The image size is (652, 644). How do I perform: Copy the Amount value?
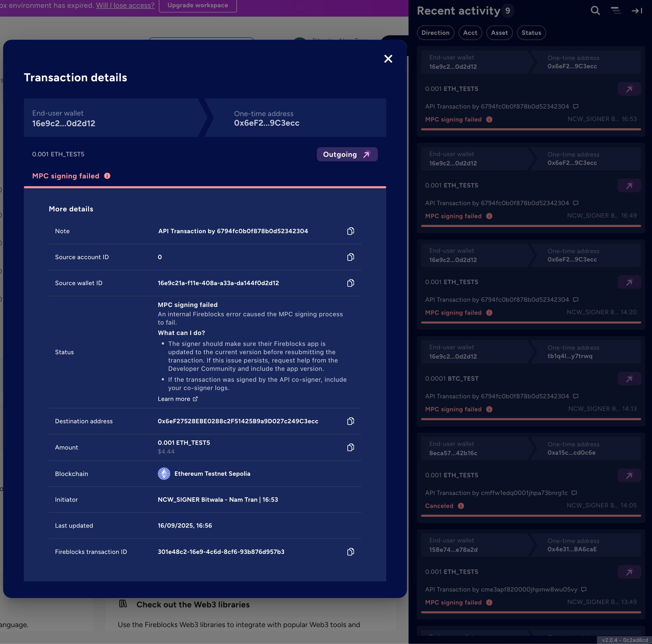tap(350, 447)
